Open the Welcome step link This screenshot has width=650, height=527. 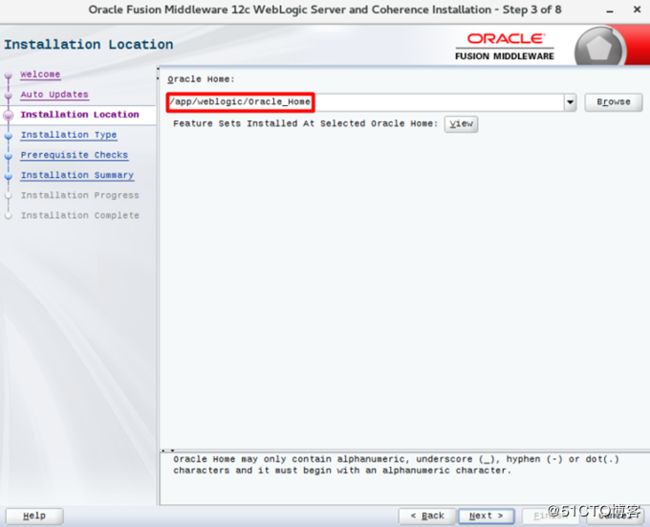click(40, 75)
